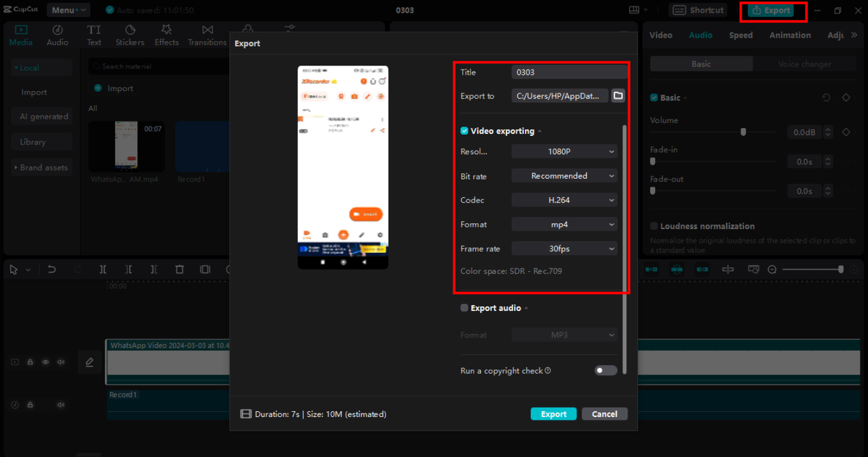
Task: Click the Volume slider handle
Action: point(743,132)
